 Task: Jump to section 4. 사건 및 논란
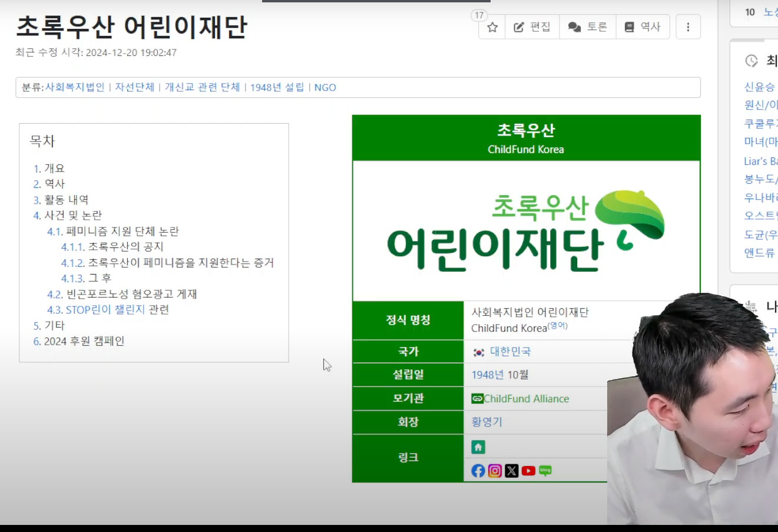click(x=68, y=215)
